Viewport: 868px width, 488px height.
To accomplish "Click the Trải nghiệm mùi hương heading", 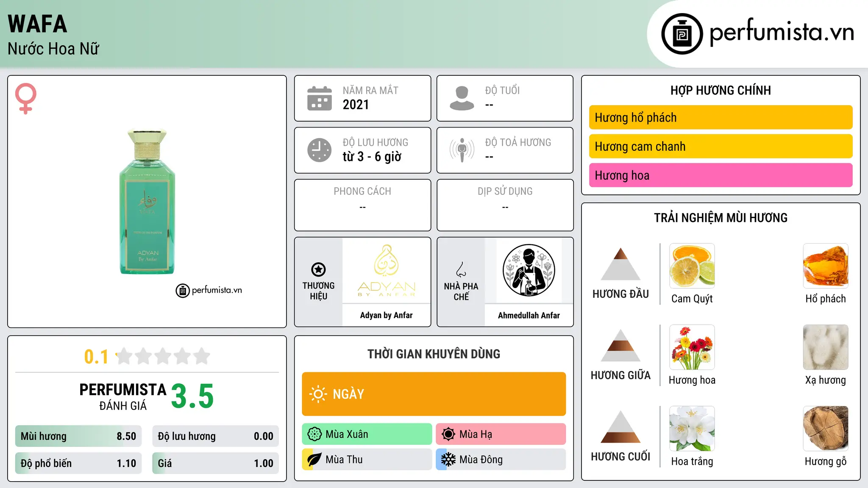I will pos(721,218).
